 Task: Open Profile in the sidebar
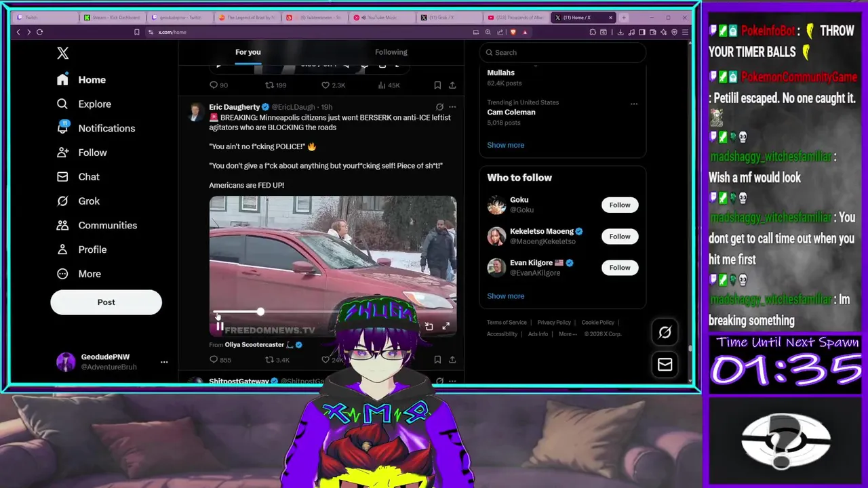click(81, 249)
